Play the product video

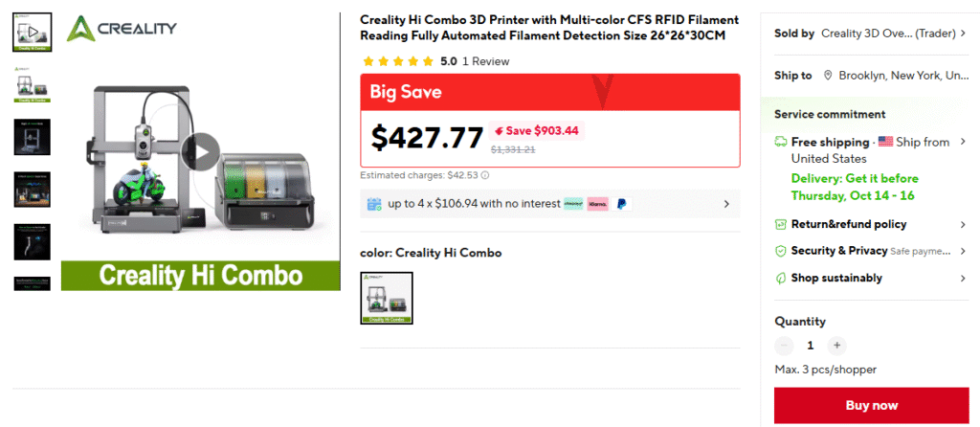[x=201, y=151]
